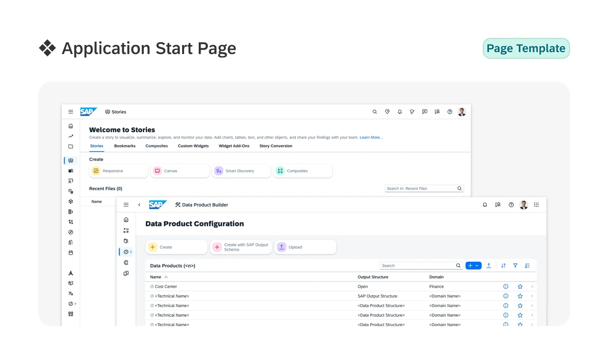Open the hamburger menu in Stories window
Screen dimensions: 608x364
click(71, 112)
